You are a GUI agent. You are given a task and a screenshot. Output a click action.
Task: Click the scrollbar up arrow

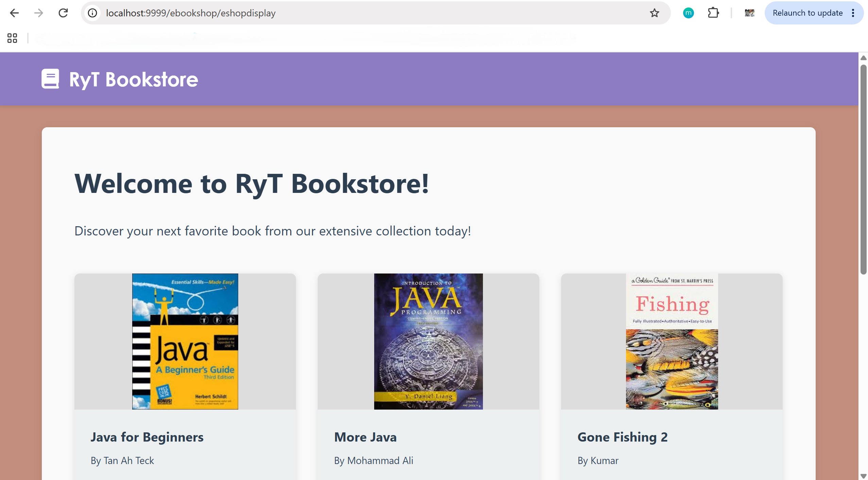[x=863, y=58]
